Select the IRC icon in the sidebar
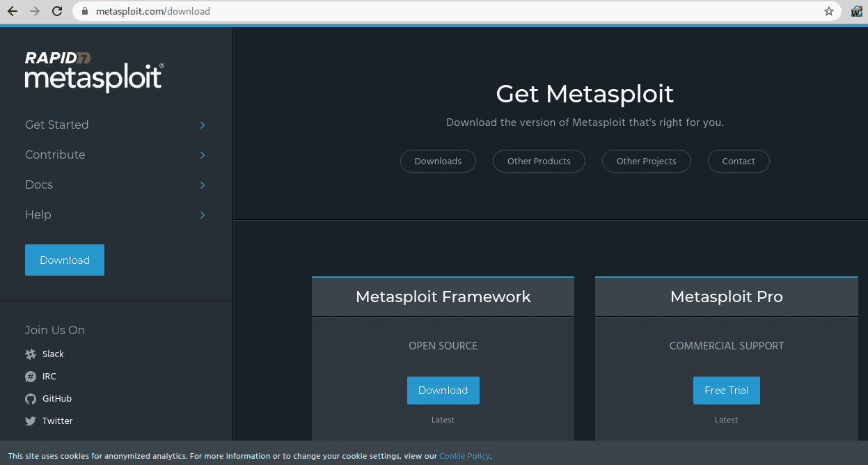The height and width of the screenshot is (465, 868). pos(31,376)
